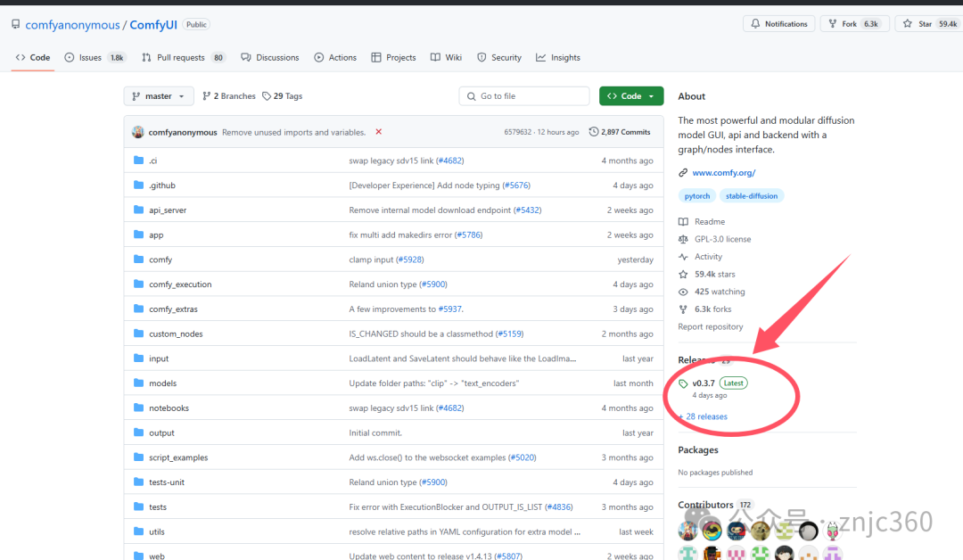Expand the green Code dropdown button
The width and height of the screenshot is (963, 560).
point(630,95)
